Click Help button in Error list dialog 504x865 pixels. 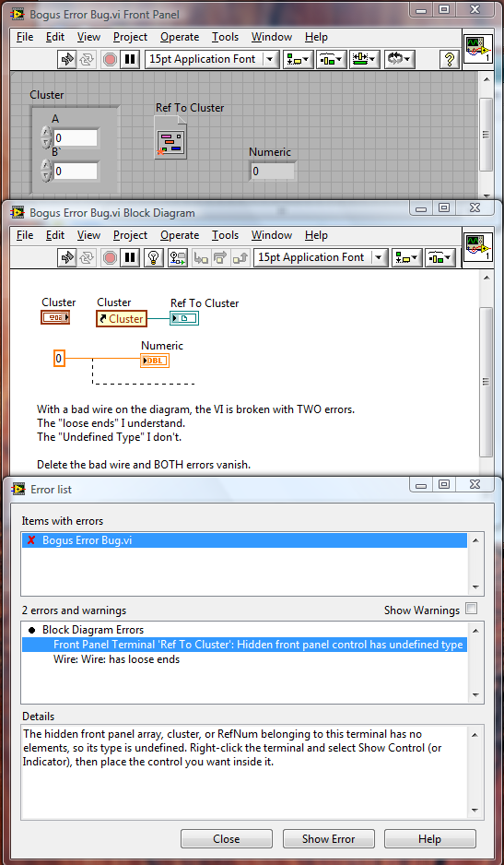[x=429, y=838]
